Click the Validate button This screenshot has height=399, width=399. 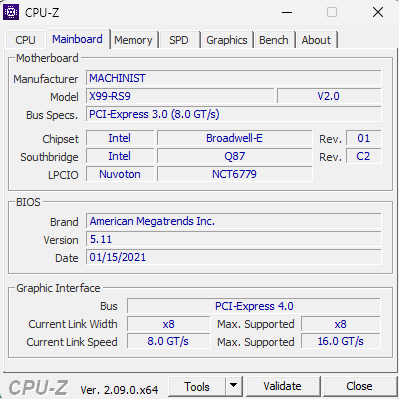[x=282, y=386]
